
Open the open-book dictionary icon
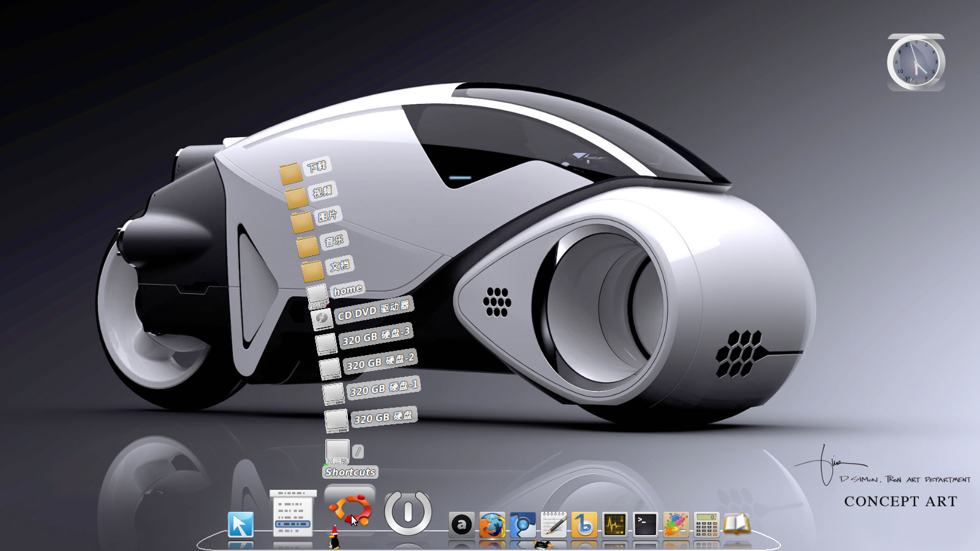click(737, 525)
